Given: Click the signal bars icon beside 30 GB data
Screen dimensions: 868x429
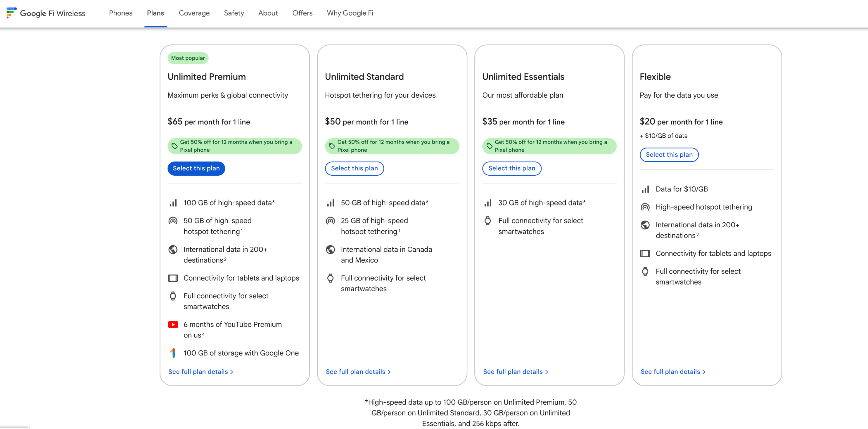Looking at the screenshot, I should click(487, 203).
